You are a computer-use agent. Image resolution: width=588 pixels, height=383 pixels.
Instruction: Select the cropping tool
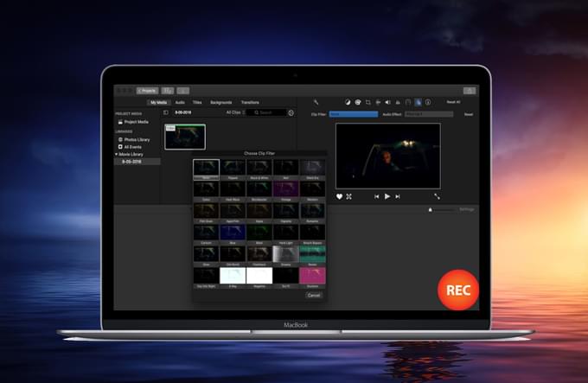click(367, 102)
